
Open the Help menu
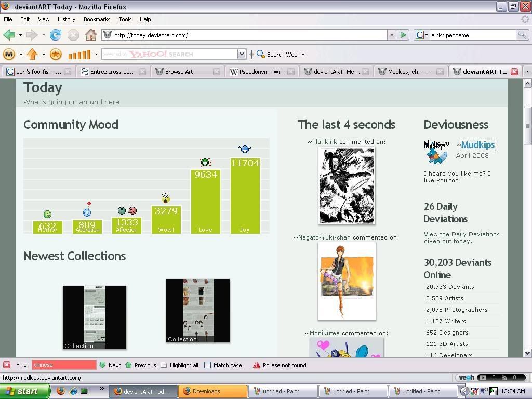[x=145, y=19]
